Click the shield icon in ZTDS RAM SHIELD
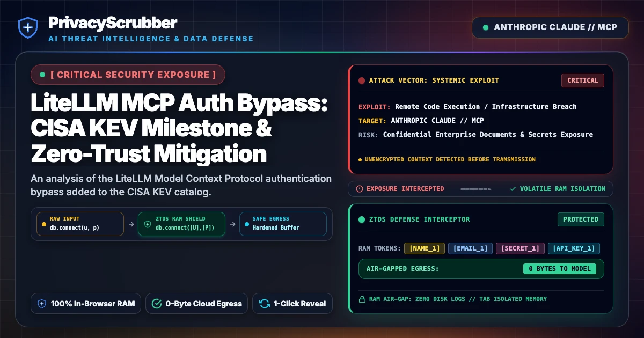The height and width of the screenshot is (338, 644). pos(148,223)
